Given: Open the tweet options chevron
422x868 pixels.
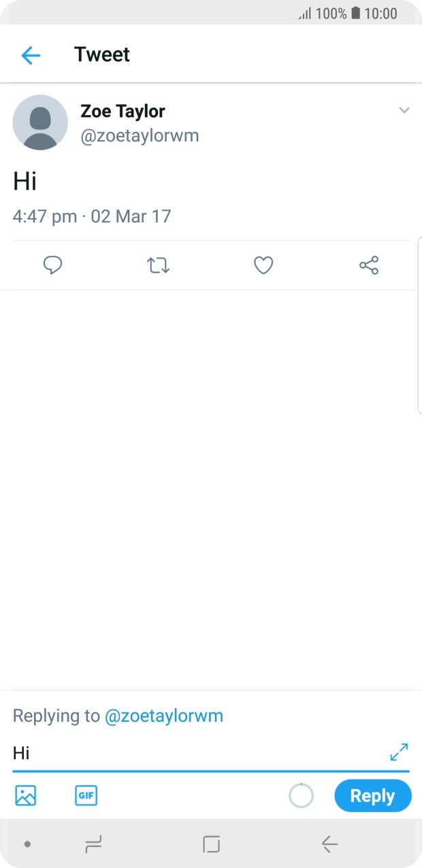Looking at the screenshot, I should click(404, 110).
